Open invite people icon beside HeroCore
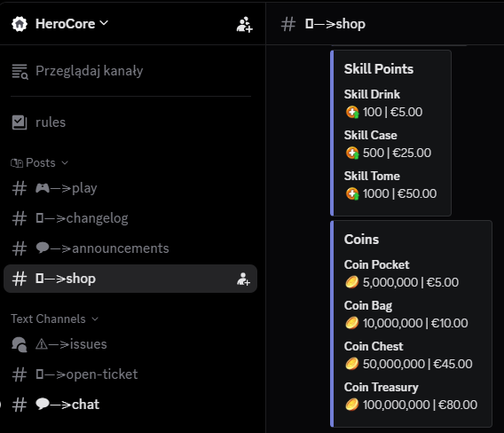Image resolution: width=504 pixels, height=433 pixels. 244,25
